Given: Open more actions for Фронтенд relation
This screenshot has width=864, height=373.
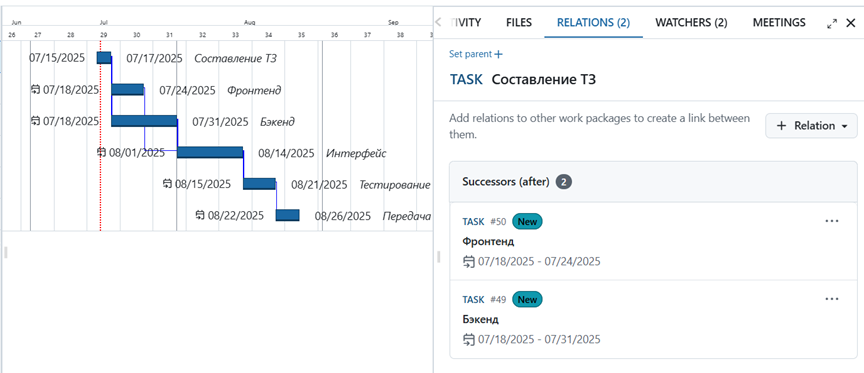Looking at the screenshot, I should [x=831, y=221].
